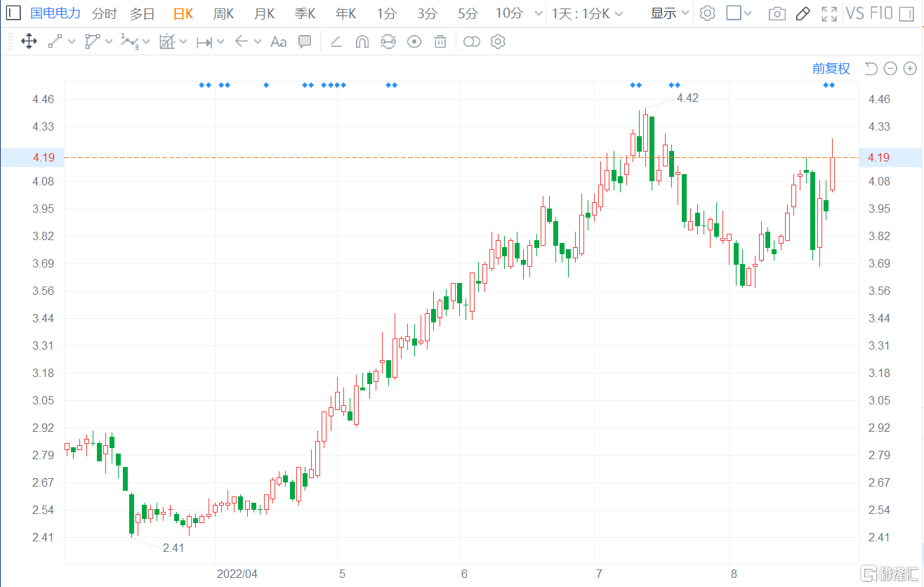Toggle keep drawing sync mode icon

point(388,41)
